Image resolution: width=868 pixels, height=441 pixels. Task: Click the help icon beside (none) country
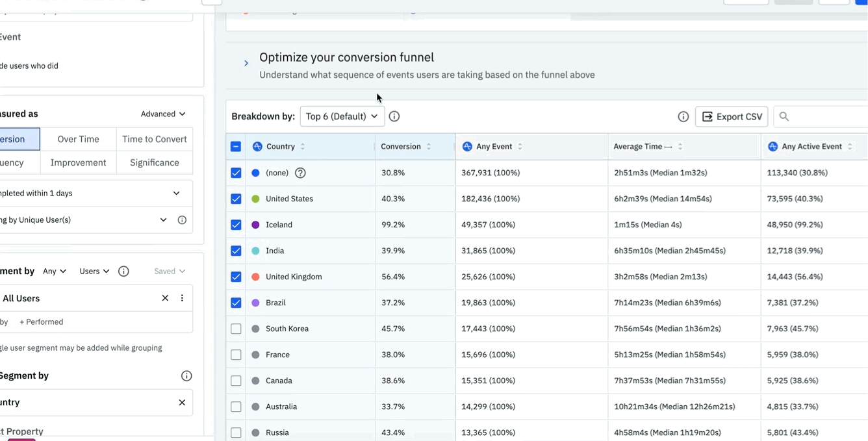pos(300,173)
